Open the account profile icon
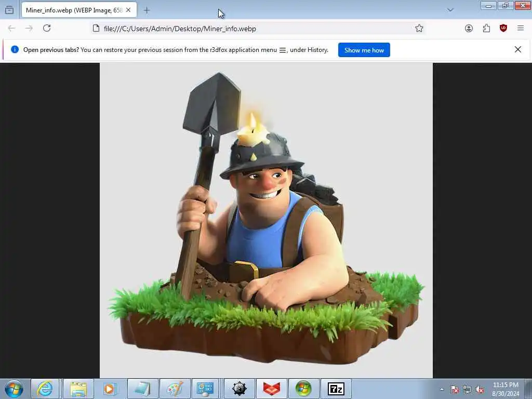532x399 pixels. coord(469,29)
